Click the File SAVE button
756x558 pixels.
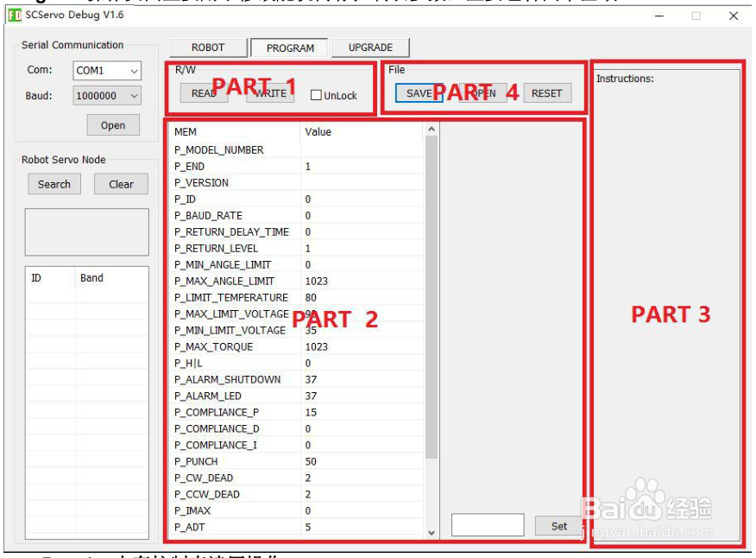419,93
